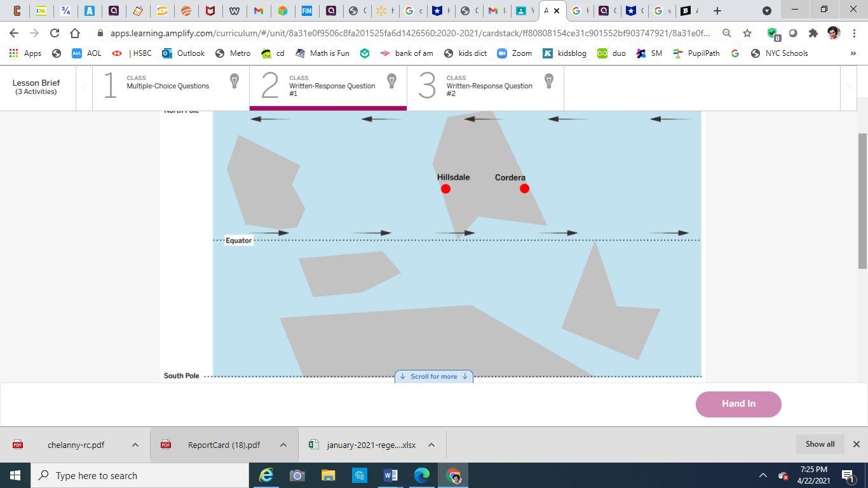The image size is (868, 488).
Task: Go to the browser home page
Action: click(75, 33)
